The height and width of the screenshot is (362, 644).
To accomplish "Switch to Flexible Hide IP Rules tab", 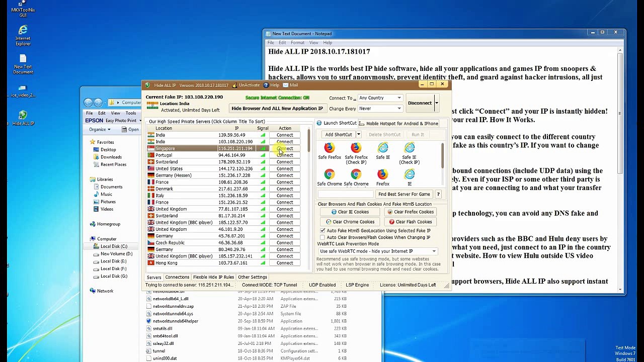I will click(213, 277).
